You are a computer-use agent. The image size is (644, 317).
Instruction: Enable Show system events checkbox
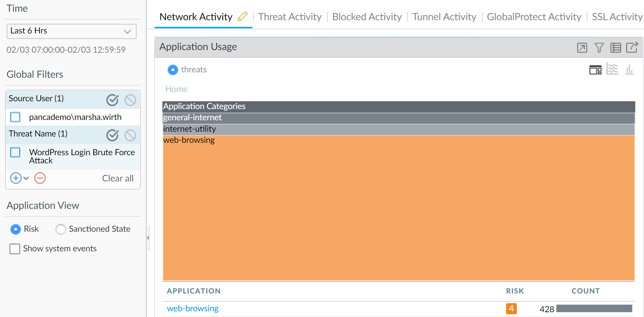pos(15,249)
